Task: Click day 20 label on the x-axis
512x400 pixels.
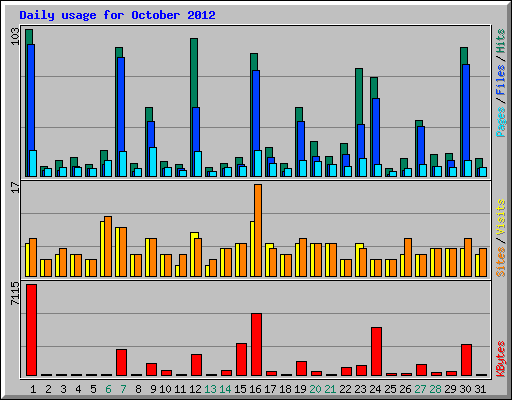Action: (315, 389)
